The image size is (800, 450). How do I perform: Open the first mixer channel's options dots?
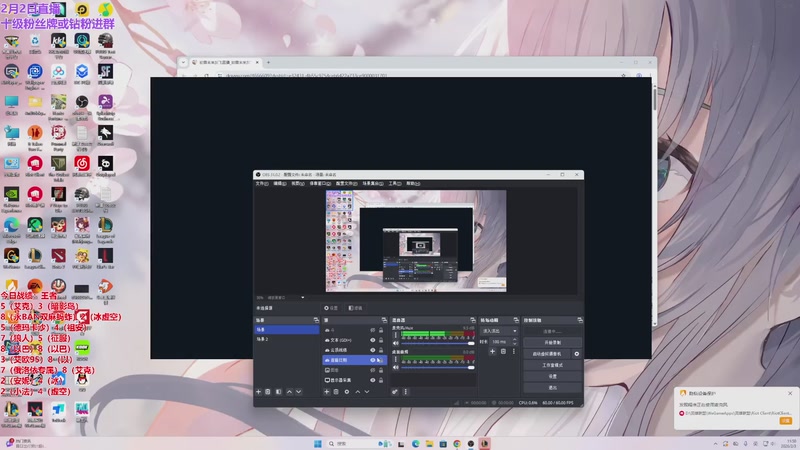(x=395, y=335)
